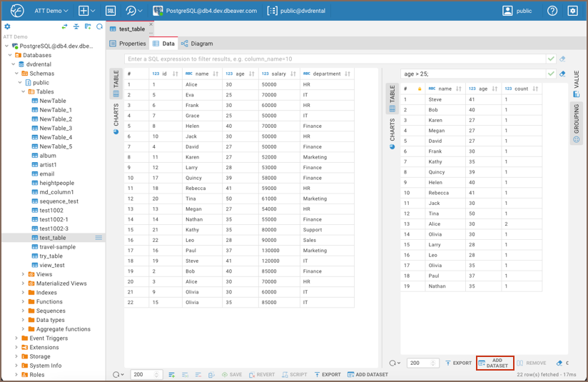Click the add row icon in bottom toolbar
This screenshot has height=382, width=588.
tap(171, 374)
